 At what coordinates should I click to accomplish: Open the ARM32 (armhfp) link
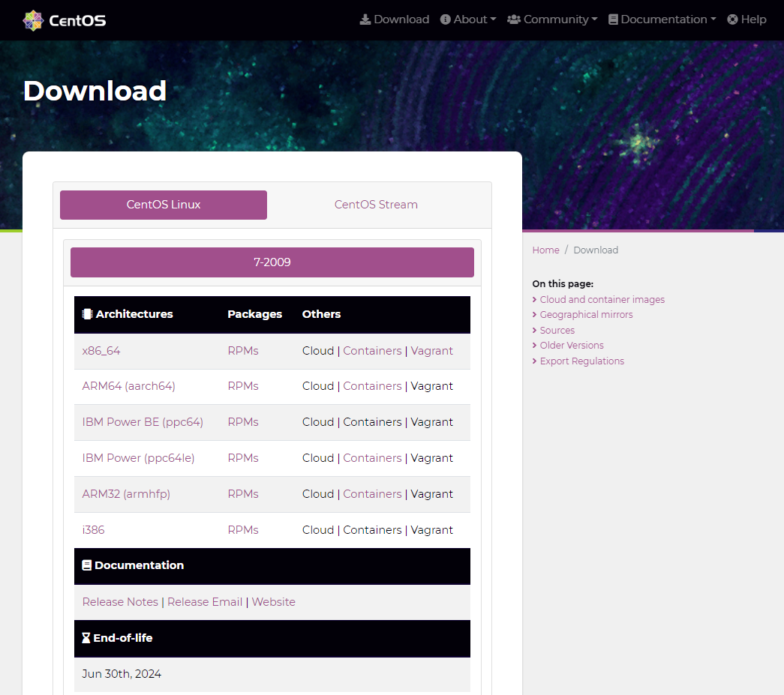tap(126, 494)
